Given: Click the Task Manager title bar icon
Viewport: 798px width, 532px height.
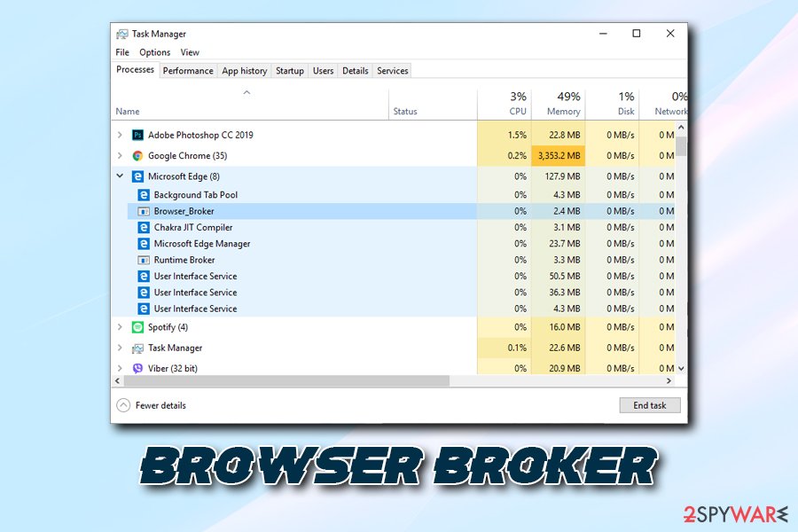Looking at the screenshot, I should point(122,34).
